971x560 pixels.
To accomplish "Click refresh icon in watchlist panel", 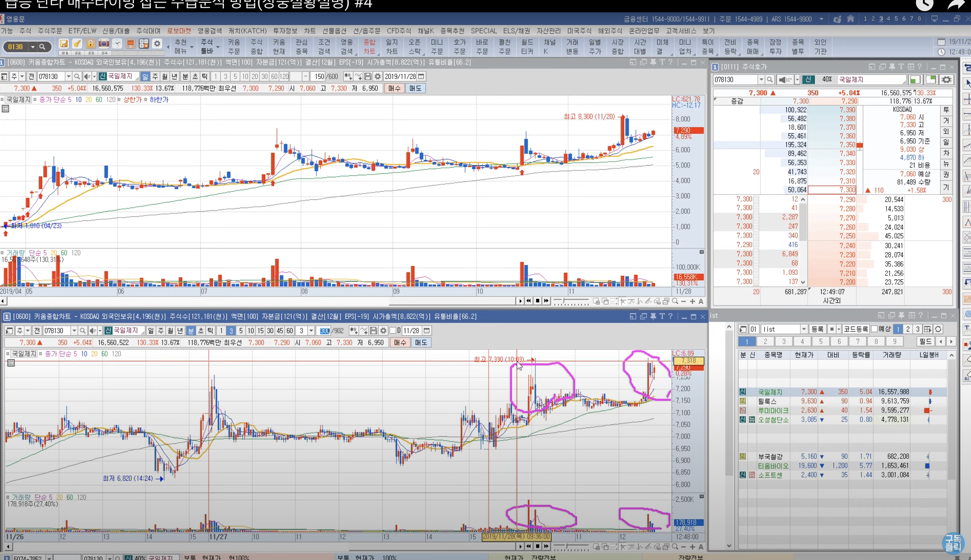I will click(x=938, y=329).
